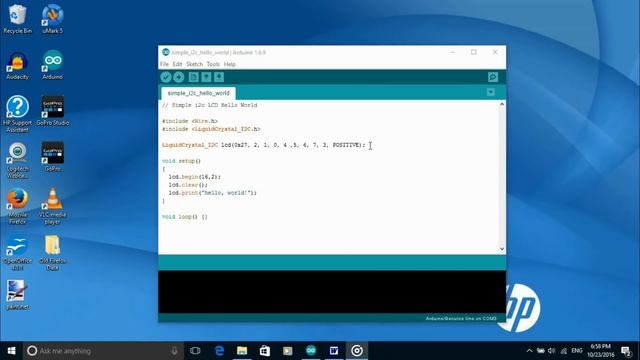Create a new sketch with New icon
Screen dimensions: 640x360
pyautogui.click(x=193, y=77)
